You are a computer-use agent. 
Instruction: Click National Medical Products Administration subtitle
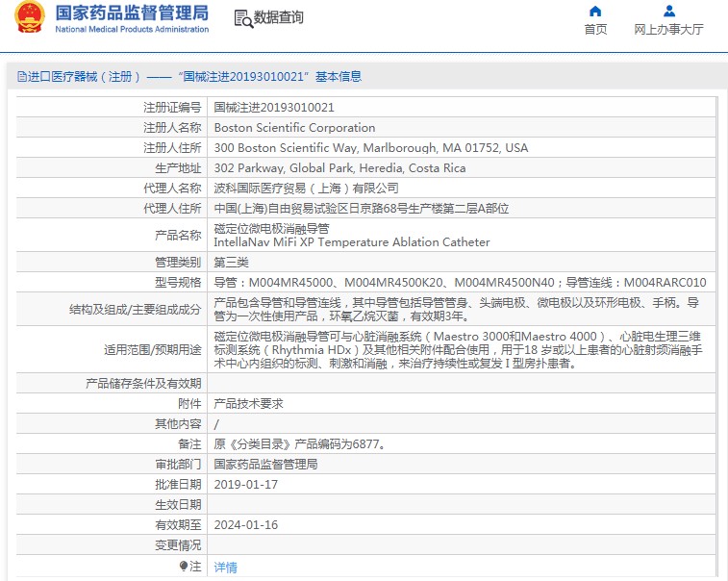(x=132, y=29)
